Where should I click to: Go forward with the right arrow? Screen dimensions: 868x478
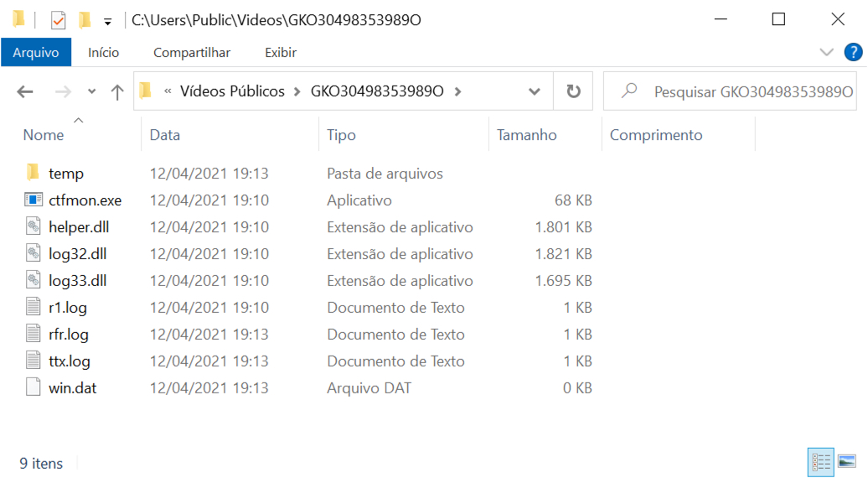coord(63,91)
